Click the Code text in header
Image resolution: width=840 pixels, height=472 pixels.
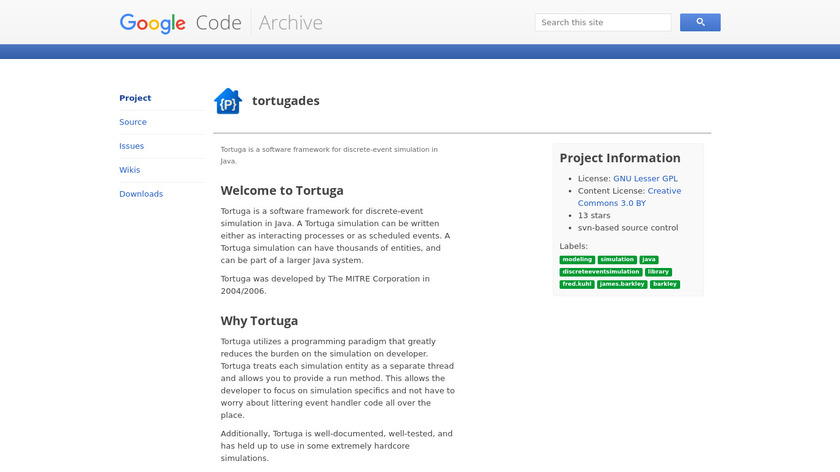click(219, 23)
